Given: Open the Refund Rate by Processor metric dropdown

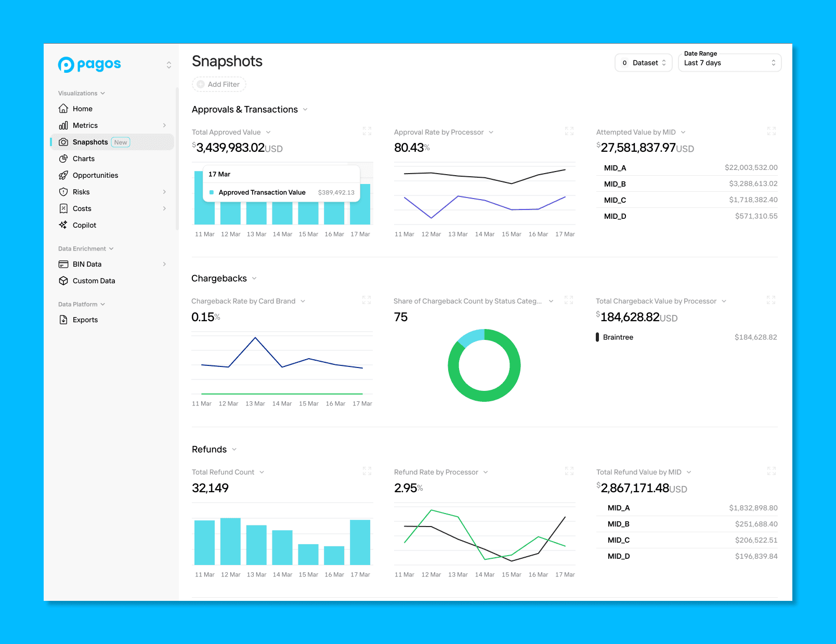Looking at the screenshot, I should point(486,472).
